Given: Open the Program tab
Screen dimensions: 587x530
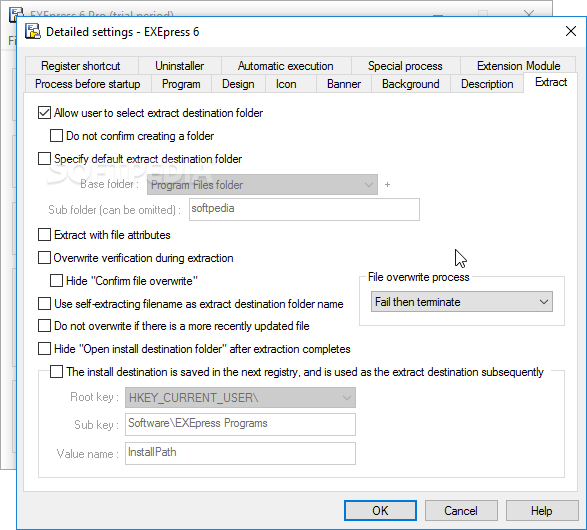Looking at the screenshot, I should pyautogui.click(x=181, y=84).
